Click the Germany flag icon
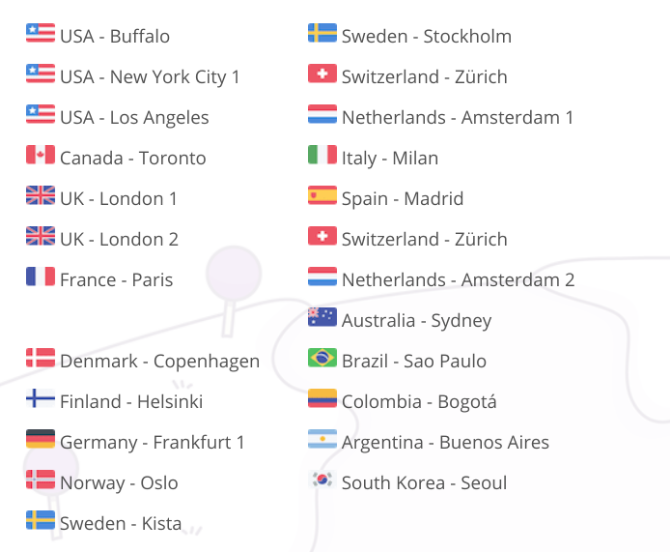 [x=40, y=440]
